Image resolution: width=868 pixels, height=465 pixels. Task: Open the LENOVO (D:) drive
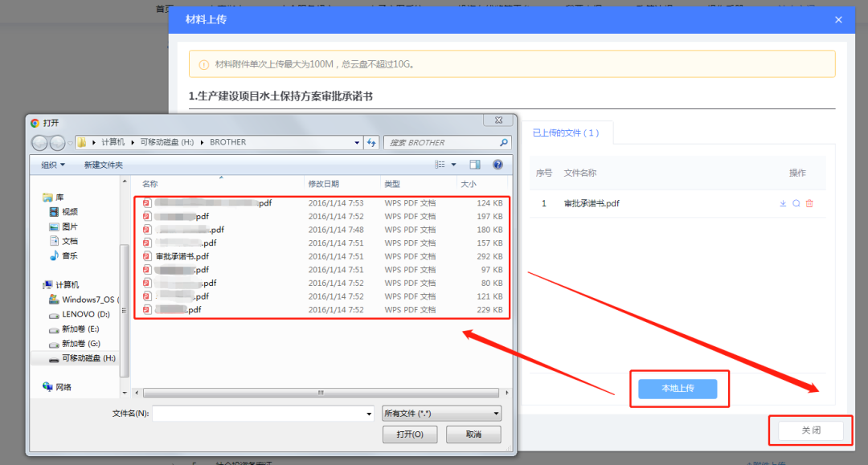click(x=80, y=314)
